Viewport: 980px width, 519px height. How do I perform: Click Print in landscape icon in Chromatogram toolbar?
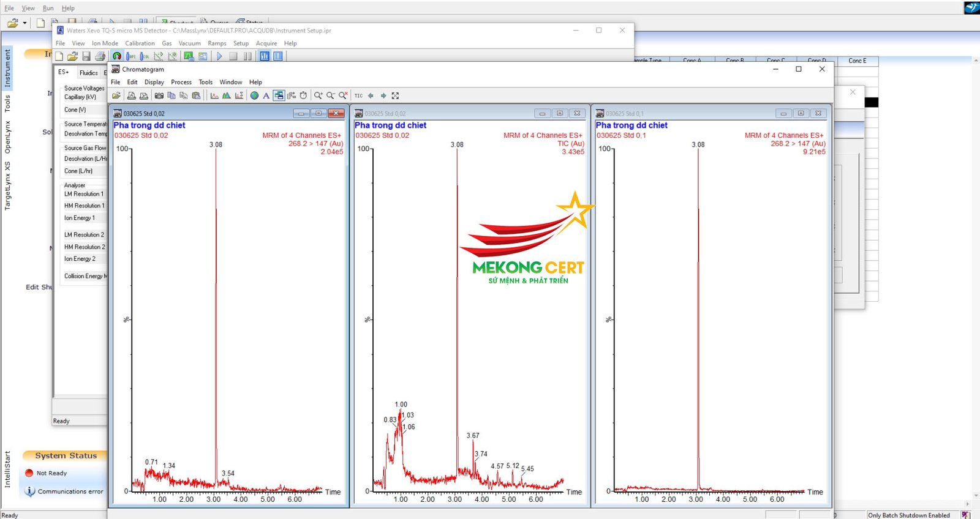coord(143,95)
